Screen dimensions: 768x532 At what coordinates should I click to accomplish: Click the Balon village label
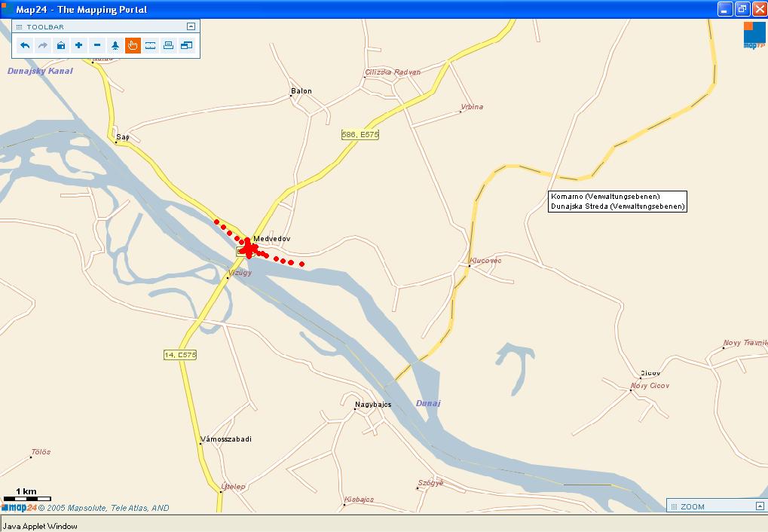301,91
